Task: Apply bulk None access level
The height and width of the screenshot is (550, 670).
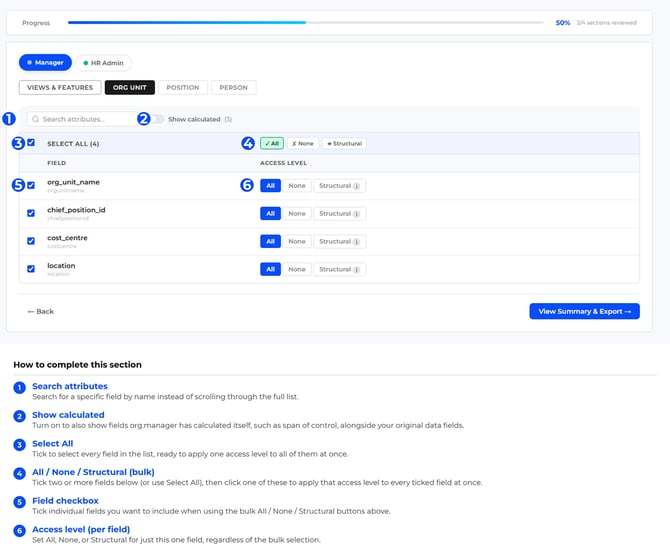Action: click(303, 144)
